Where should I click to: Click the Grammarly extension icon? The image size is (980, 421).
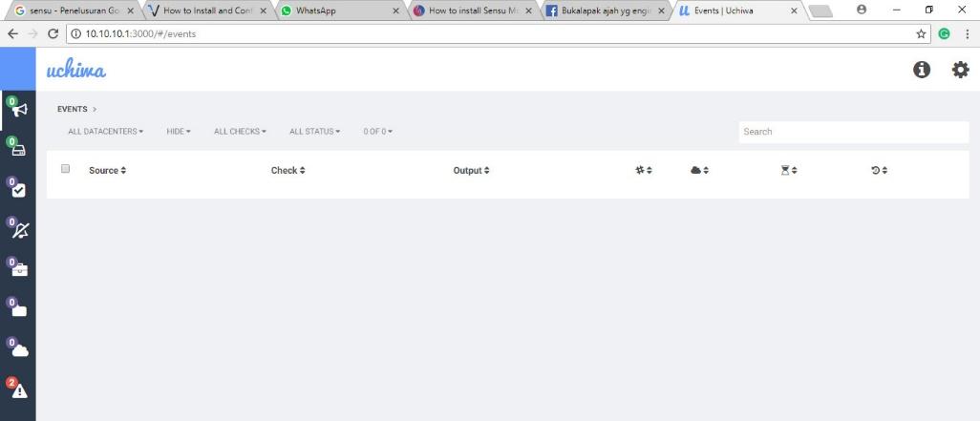[945, 33]
